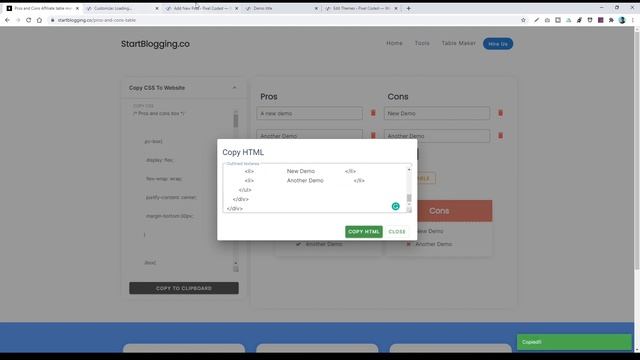Screen dimensions: 640x360
Task: Open the Tools nav link
Action: tap(422, 43)
